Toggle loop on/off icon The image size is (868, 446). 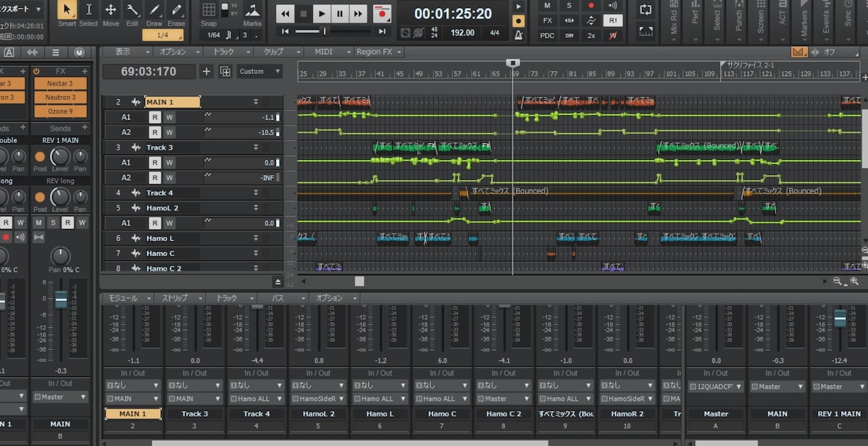646,9
